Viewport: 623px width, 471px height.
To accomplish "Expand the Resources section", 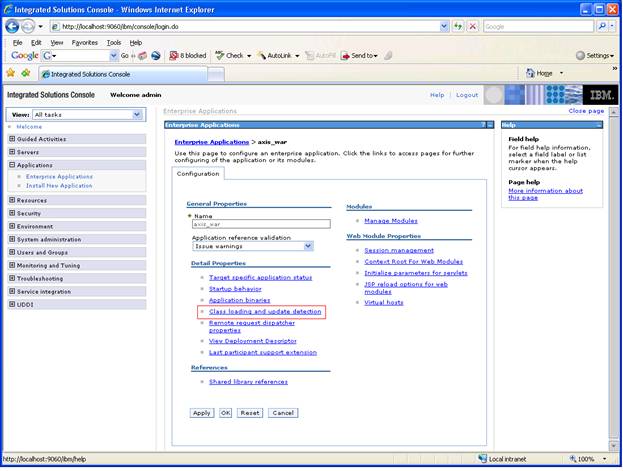I will pyautogui.click(x=12, y=200).
